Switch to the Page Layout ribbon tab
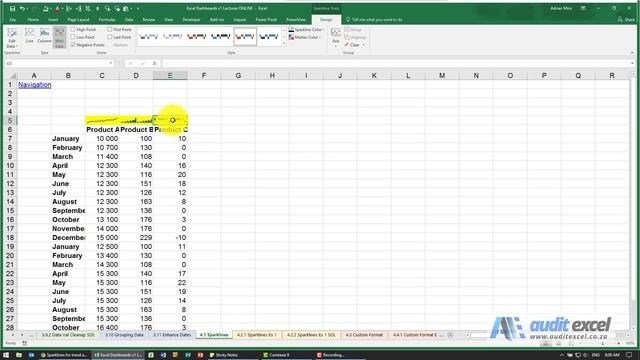Image resolution: width=640 pixels, height=360 pixels. [78, 20]
